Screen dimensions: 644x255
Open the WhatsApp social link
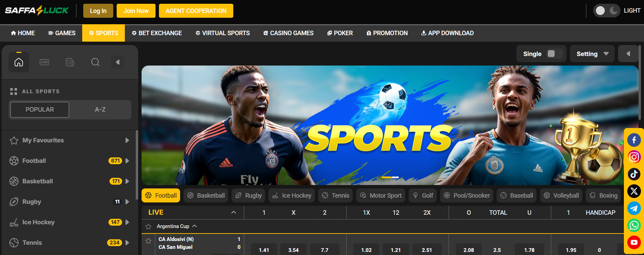coord(634,225)
